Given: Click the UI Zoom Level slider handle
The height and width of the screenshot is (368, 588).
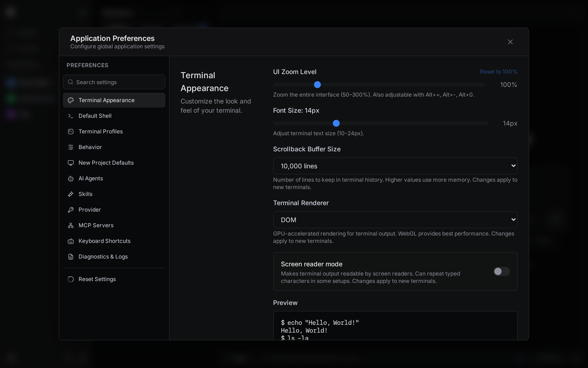Looking at the screenshot, I should [317, 85].
